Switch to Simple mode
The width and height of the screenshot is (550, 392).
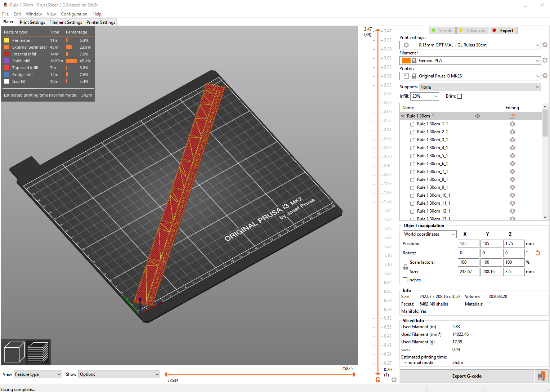click(442, 31)
